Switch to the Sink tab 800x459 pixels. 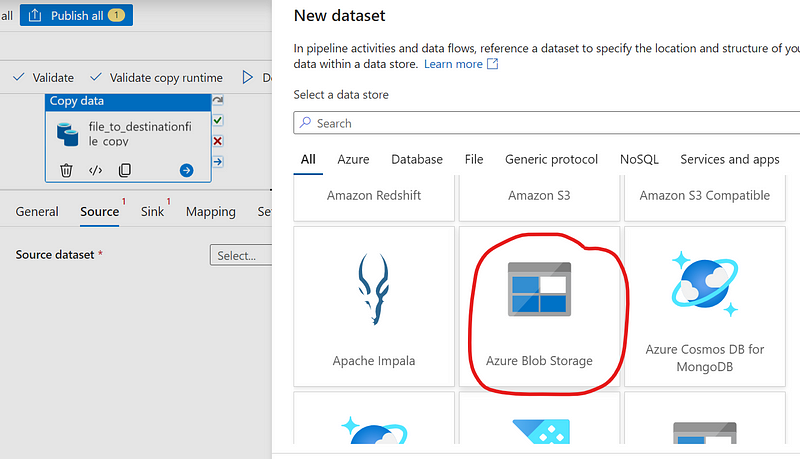[153, 212]
